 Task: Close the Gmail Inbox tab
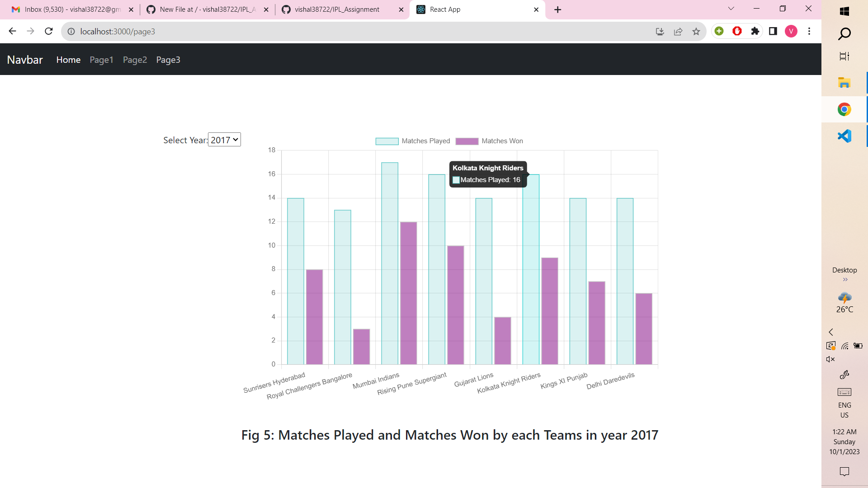131,9
